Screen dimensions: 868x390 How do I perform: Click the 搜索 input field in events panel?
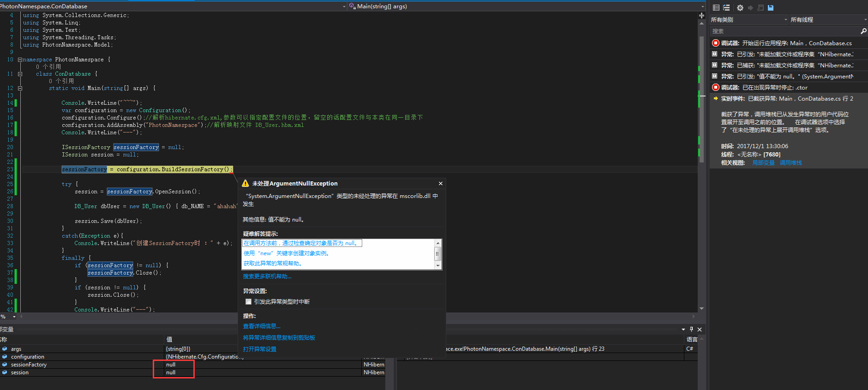(784, 31)
